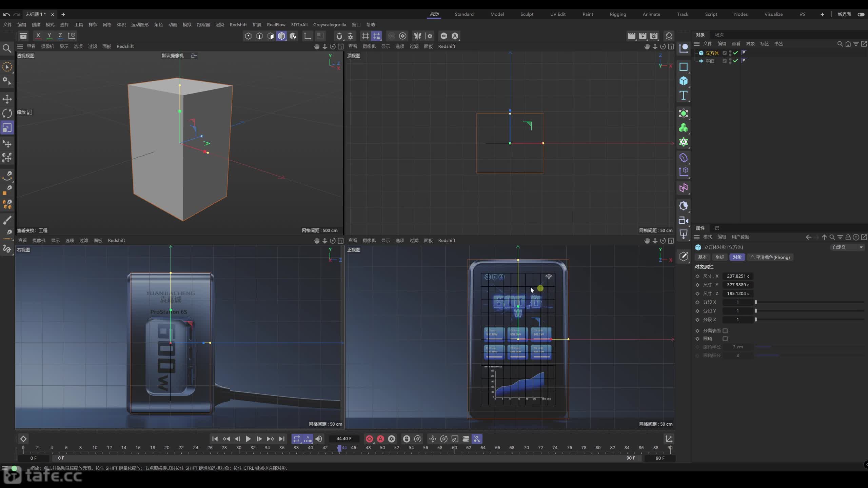
Task: Click the undo arrow icon
Action: pos(6,14)
